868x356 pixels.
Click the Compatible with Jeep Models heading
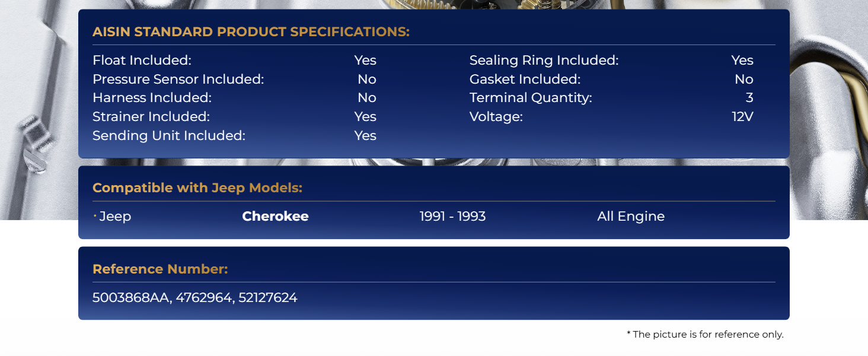(197, 188)
